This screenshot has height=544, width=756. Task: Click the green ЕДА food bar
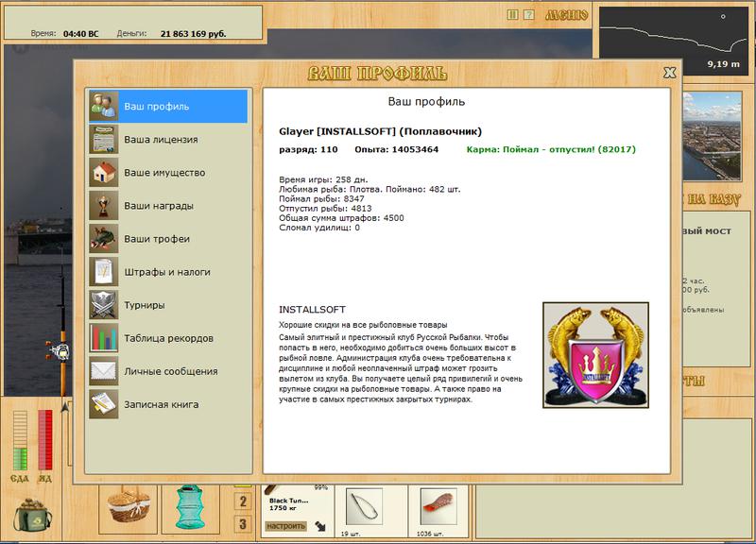click(20, 440)
